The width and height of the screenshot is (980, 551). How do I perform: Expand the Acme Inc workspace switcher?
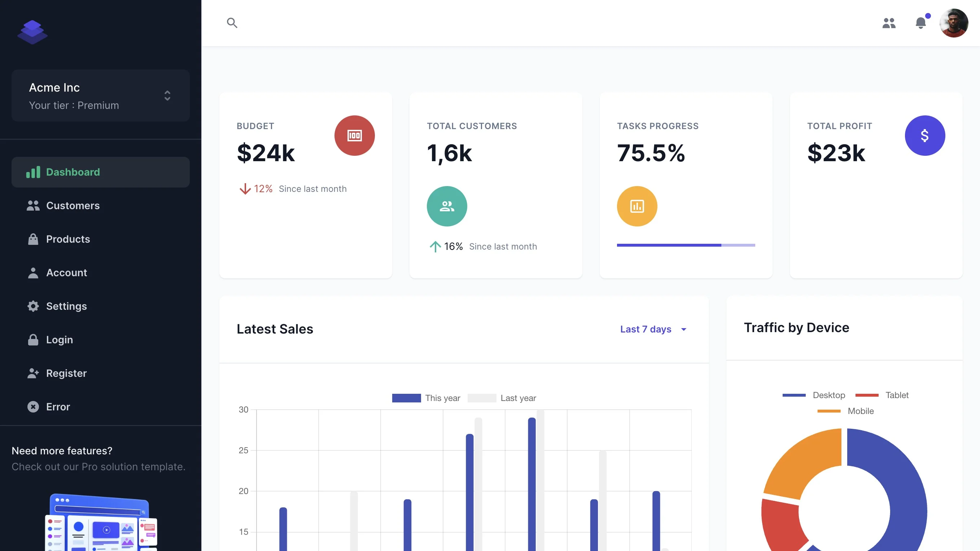tap(100, 96)
